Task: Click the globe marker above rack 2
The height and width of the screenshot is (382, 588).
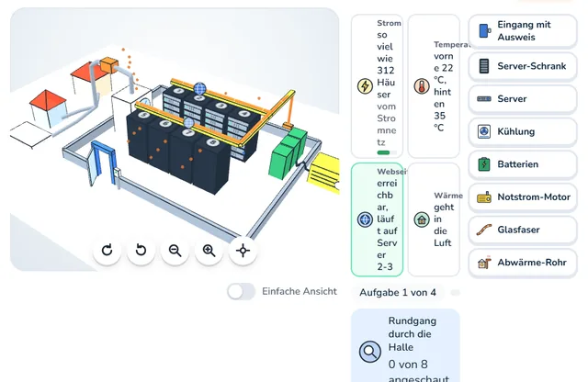Action: (x=200, y=89)
